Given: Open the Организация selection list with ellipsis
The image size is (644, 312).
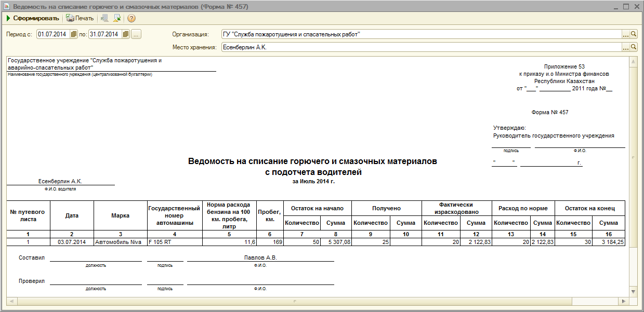Looking at the screenshot, I should [x=626, y=34].
